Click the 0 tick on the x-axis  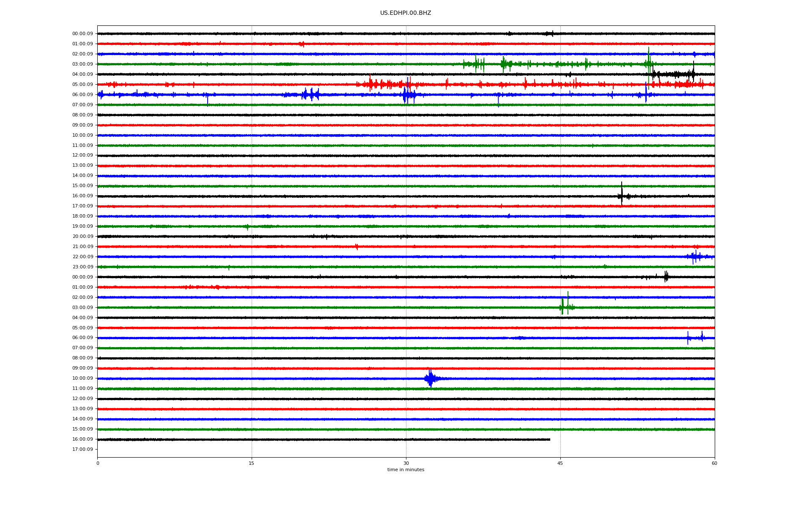point(98,463)
